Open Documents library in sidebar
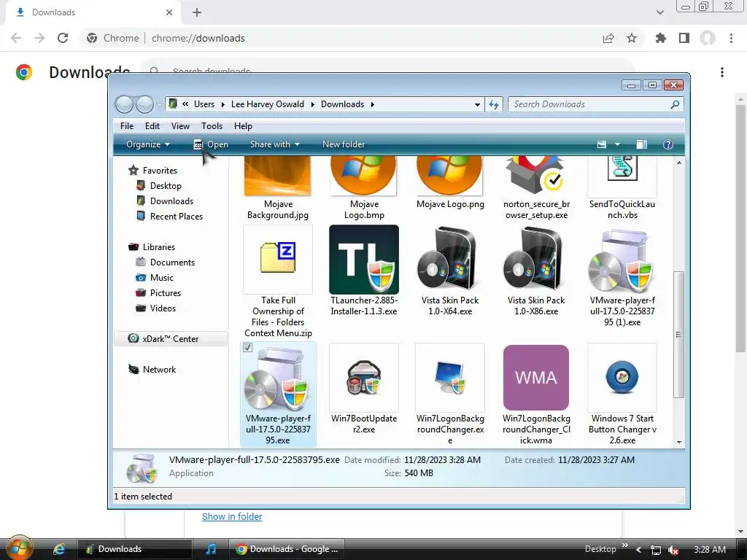Image resolution: width=747 pixels, height=560 pixels. [172, 262]
